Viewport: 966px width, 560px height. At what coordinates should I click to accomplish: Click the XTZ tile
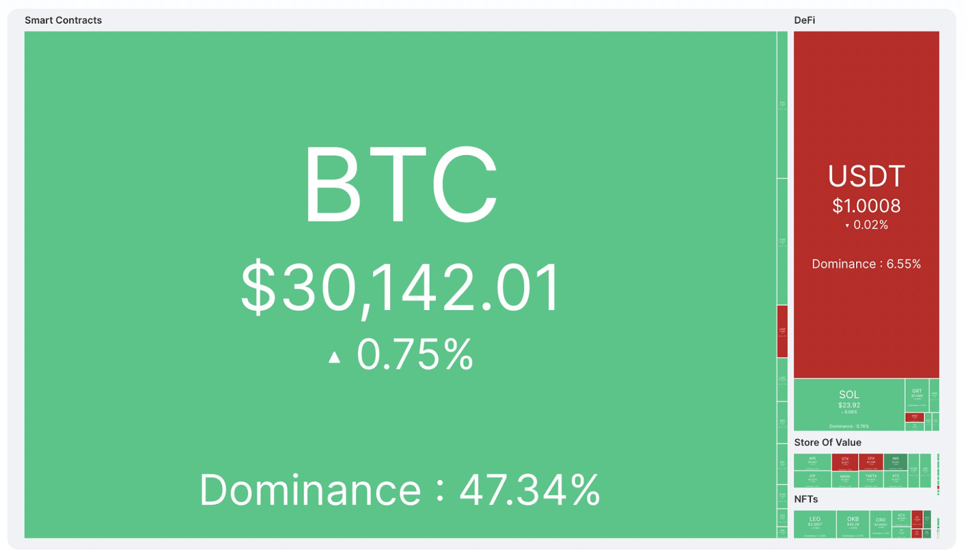click(895, 480)
